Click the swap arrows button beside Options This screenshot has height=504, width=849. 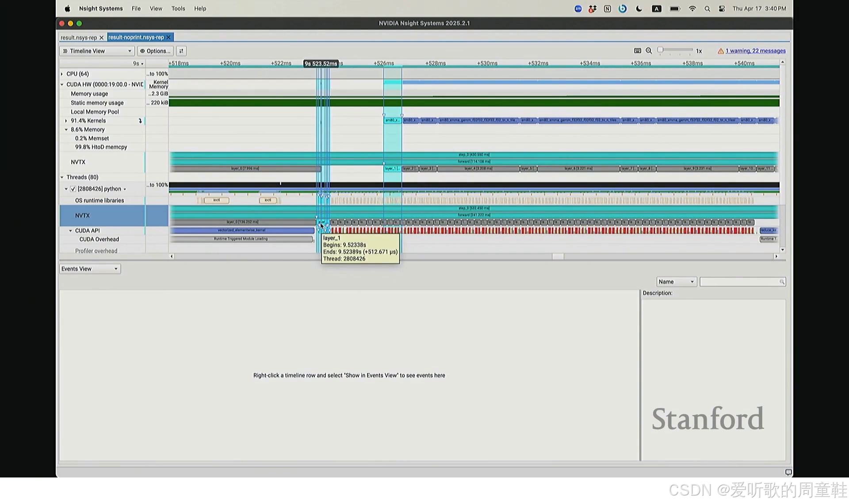(181, 51)
